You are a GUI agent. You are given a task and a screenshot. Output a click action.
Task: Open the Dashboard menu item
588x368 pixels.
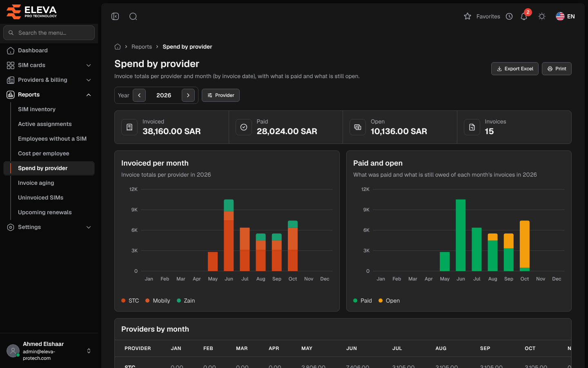point(49,50)
